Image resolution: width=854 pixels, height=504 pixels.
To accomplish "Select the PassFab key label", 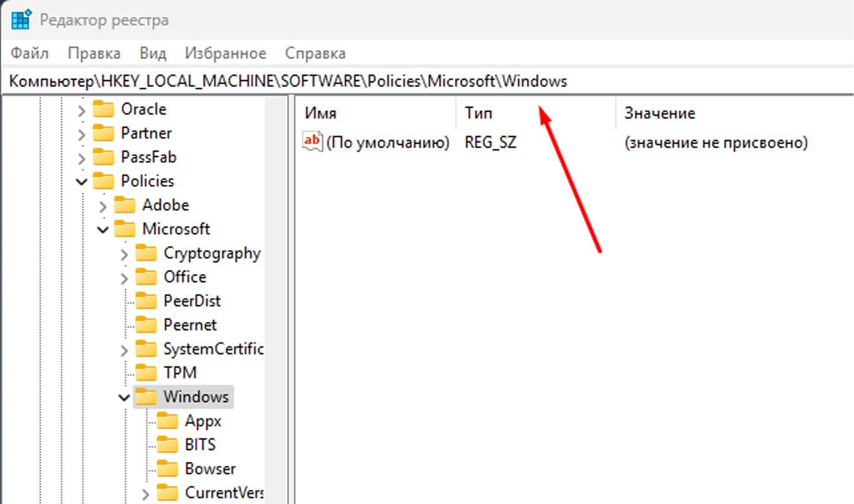I will click(x=148, y=157).
